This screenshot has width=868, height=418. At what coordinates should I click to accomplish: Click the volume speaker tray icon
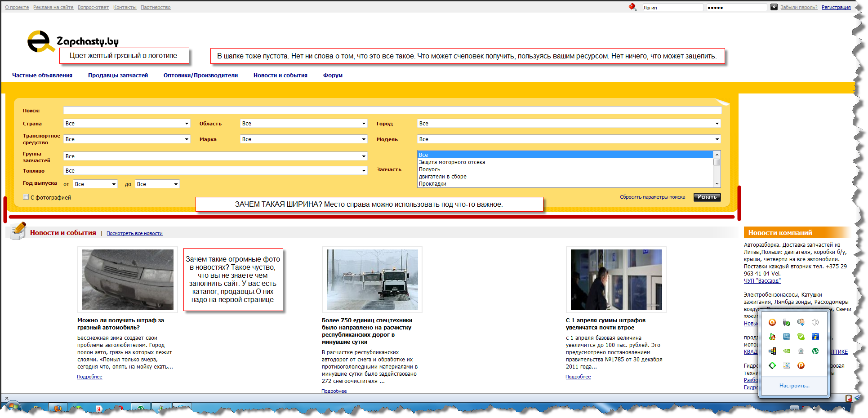[815, 322]
